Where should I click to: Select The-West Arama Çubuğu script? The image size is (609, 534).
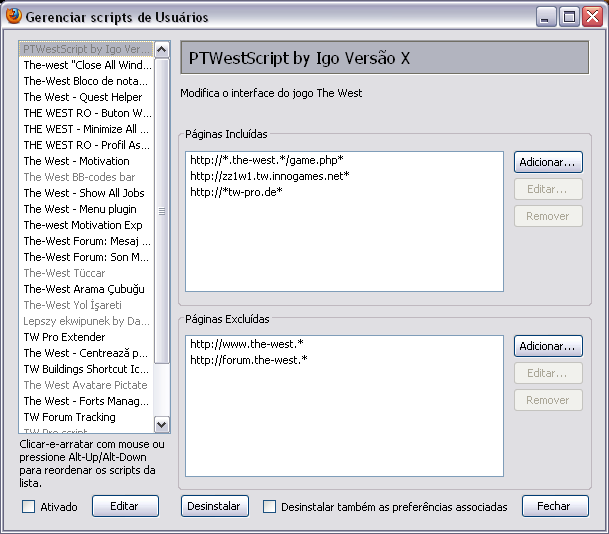pyautogui.click(x=86, y=289)
